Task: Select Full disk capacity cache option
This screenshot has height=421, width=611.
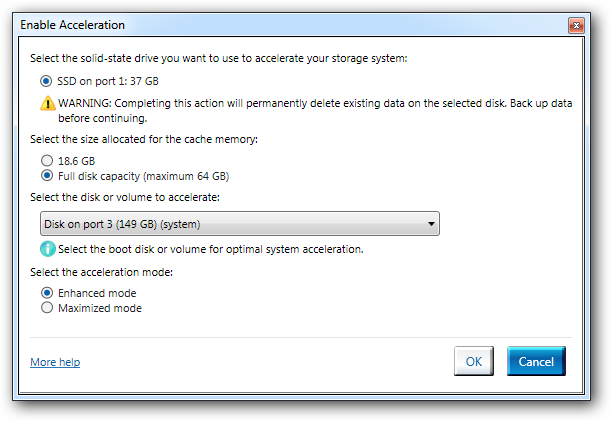Action: (47, 176)
